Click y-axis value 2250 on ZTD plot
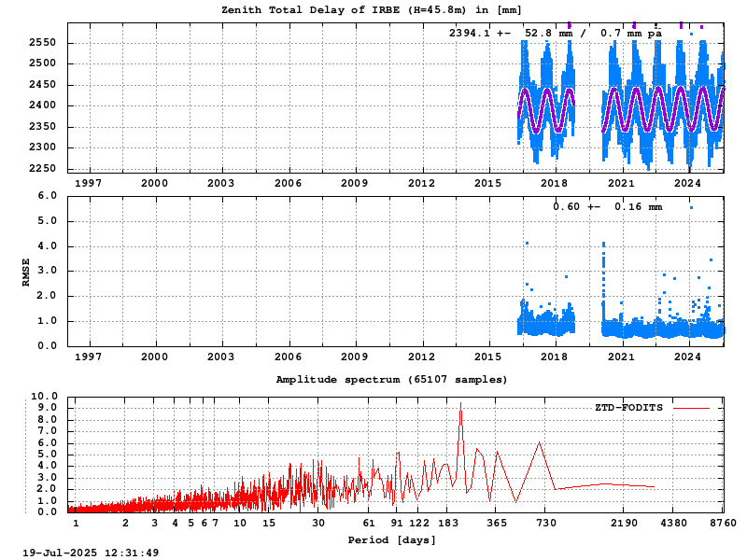Image resolution: width=747 pixels, height=560 pixels. click(42, 168)
